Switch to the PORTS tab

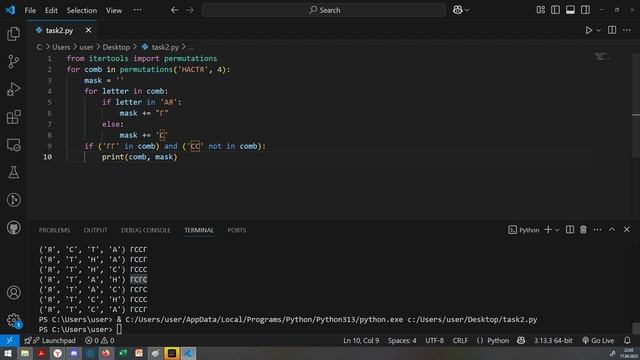tap(237, 230)
